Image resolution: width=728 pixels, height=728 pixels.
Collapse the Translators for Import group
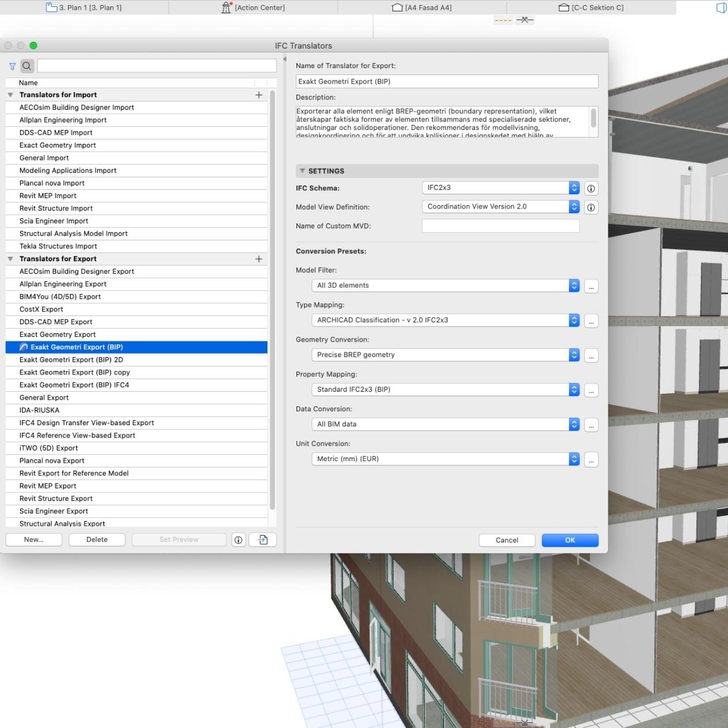coord(10,95)
